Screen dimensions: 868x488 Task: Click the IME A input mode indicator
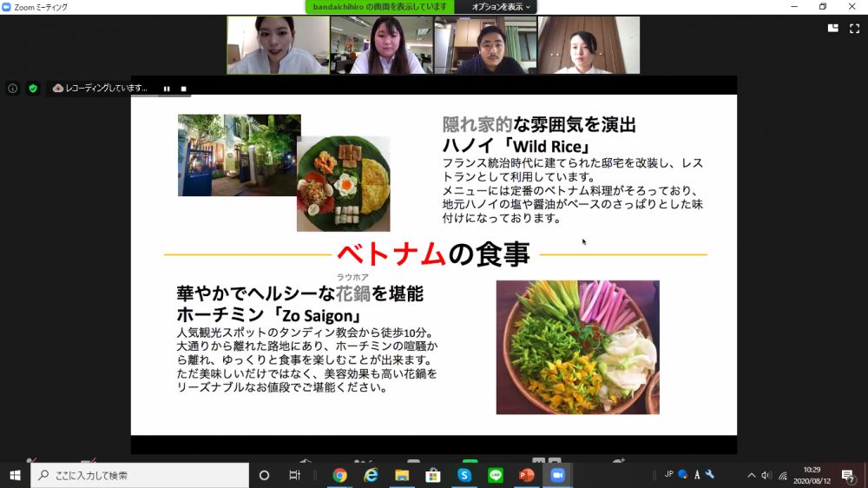coord(697,475)
